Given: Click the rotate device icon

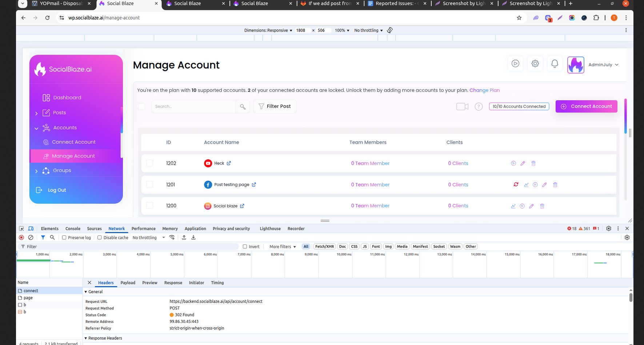Looking at the screenshot, I should [x=390, y=30].
